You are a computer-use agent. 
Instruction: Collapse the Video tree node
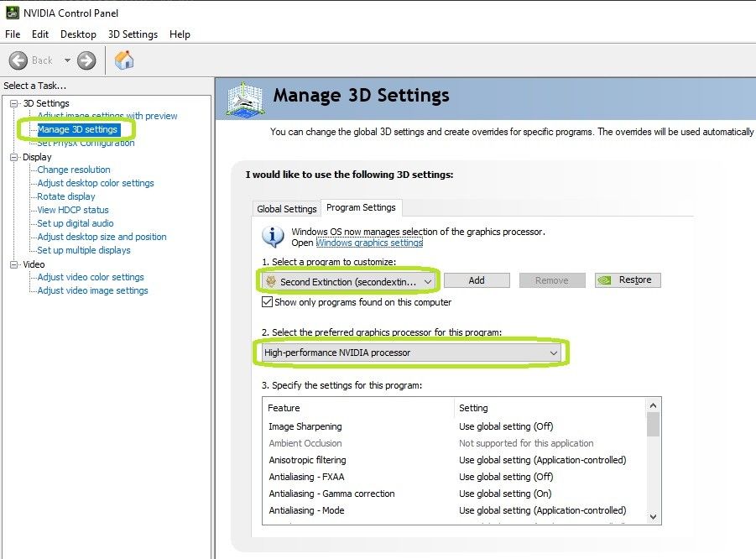(14, 264)
